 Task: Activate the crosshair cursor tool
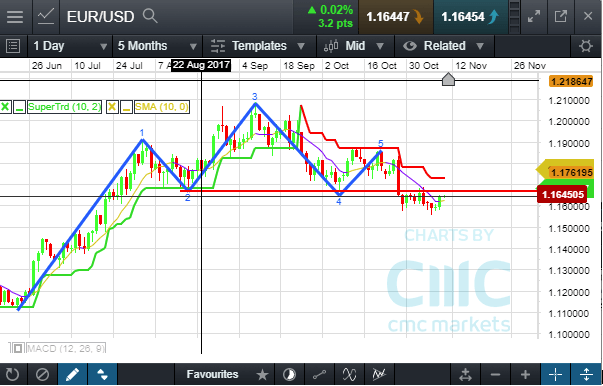(x=556, y=374)
